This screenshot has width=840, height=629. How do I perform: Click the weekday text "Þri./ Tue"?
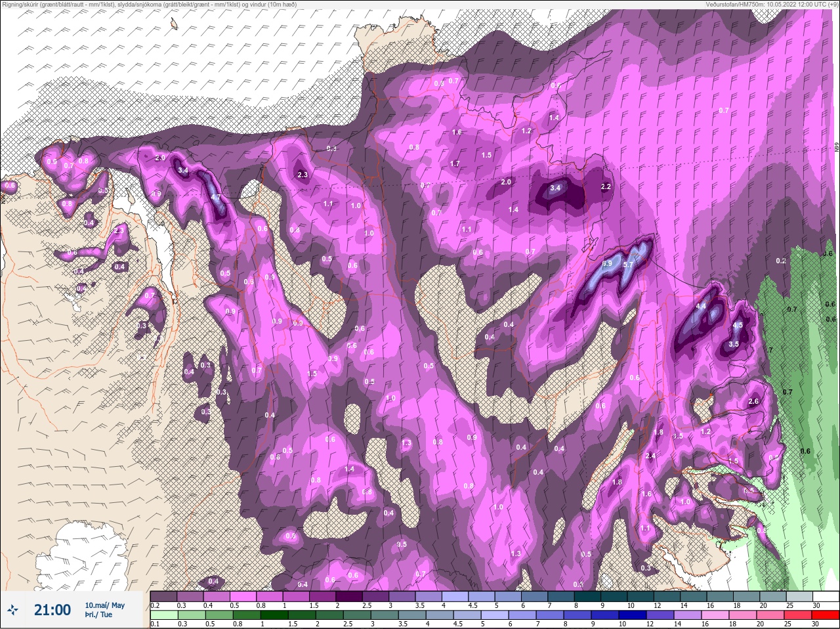(98, 615)
